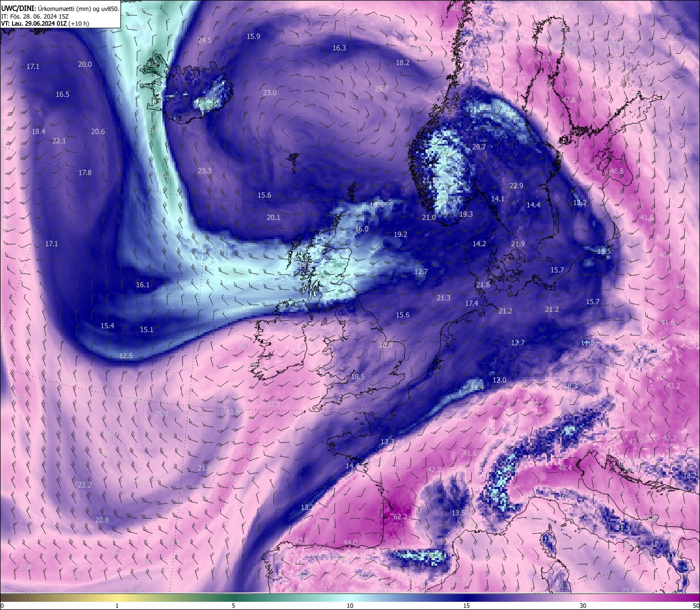Screen dimensions: 700x610
Task: Click the 25.0 value label
Action: click(161, 414)
